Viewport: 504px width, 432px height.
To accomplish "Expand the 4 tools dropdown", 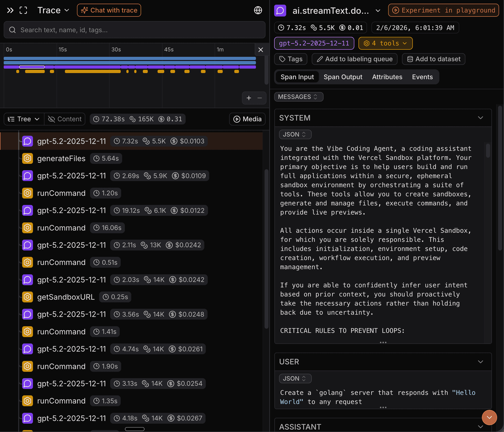I will 385,43.
